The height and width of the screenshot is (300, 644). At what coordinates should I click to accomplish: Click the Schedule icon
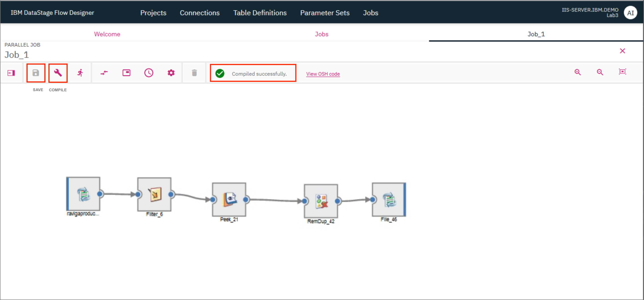coord(148,74)
